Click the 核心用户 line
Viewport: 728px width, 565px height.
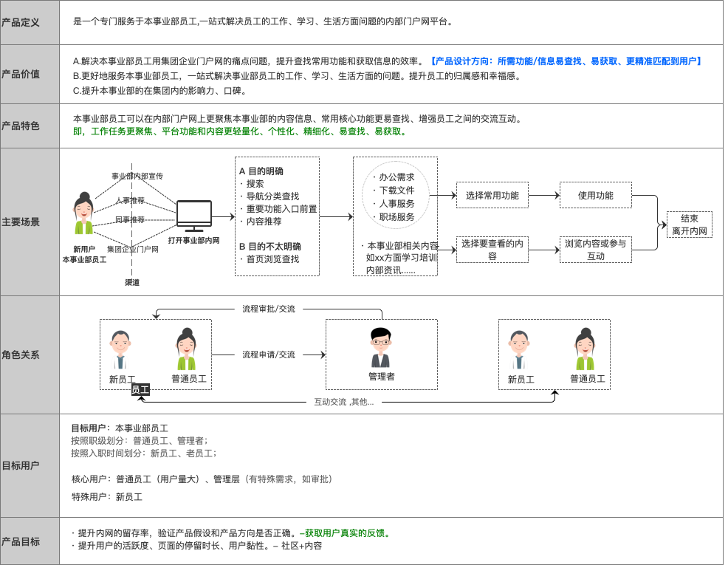[202, 479]
